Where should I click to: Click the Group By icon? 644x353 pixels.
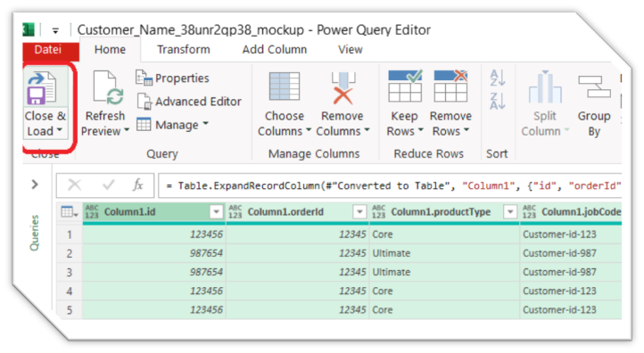click(594, 86)
